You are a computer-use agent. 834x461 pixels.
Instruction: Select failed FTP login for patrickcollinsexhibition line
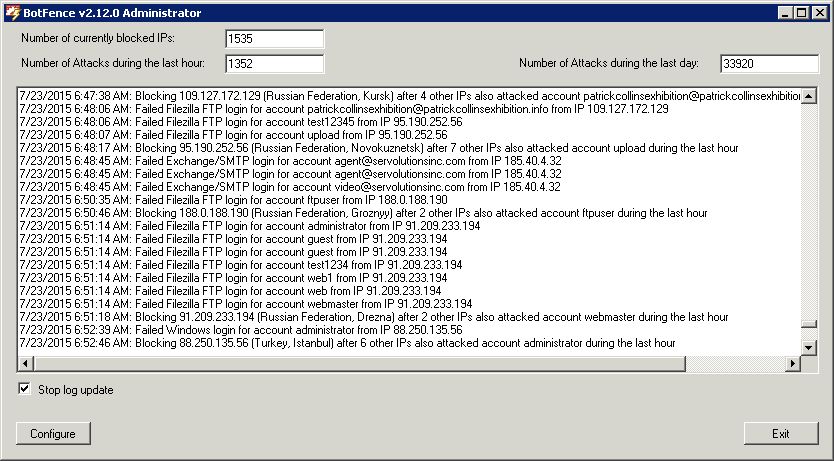(344, 109)
